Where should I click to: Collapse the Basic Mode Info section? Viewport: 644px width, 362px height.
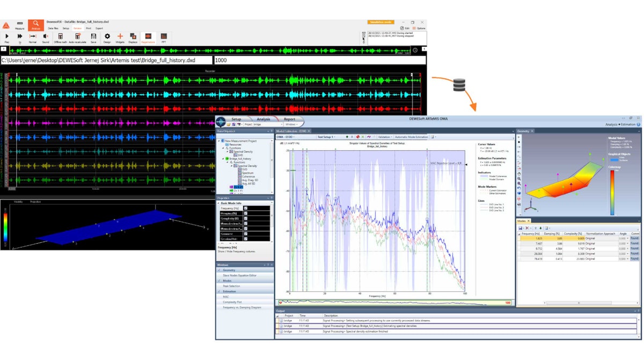coord(218,203)
